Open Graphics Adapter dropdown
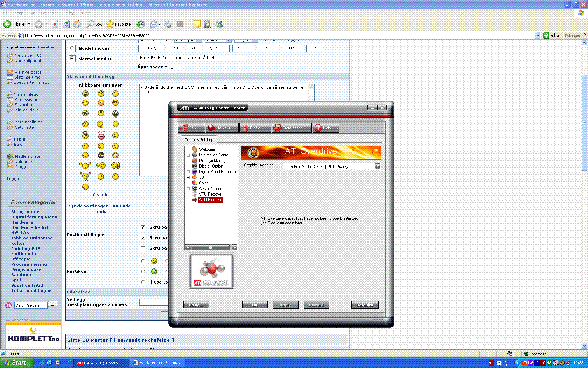The image size is (588, 368). (x=377, y=166)
